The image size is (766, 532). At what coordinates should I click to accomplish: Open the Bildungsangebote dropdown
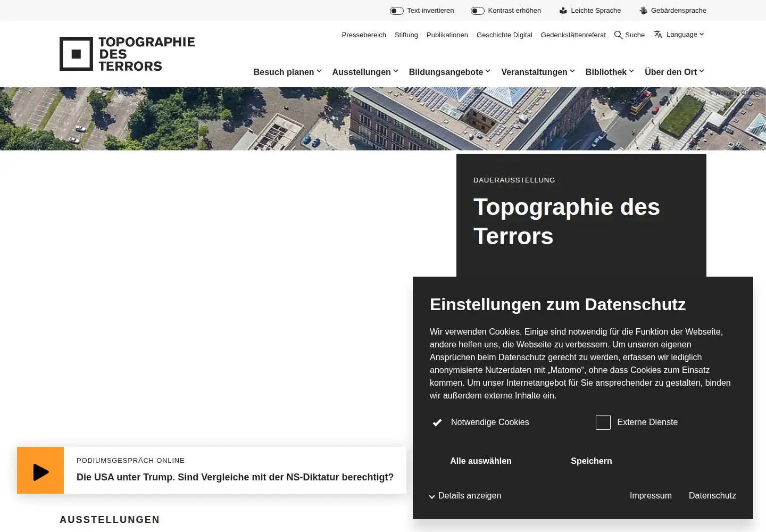[x=450, y=72]
